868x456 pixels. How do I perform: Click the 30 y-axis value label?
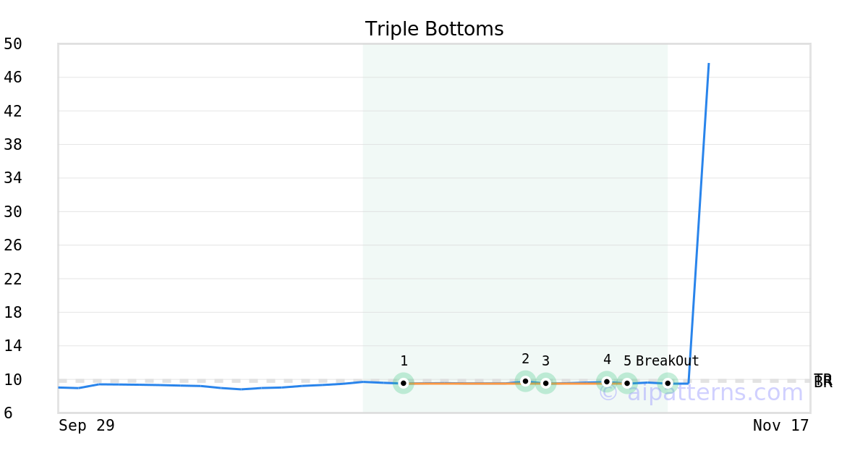13,212
